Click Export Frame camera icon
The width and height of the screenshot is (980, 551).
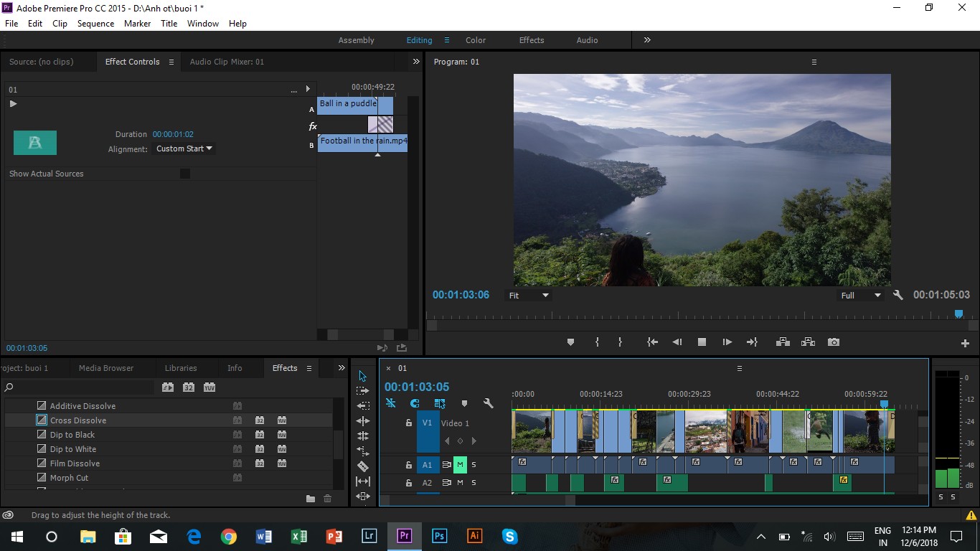coord(833,342)
